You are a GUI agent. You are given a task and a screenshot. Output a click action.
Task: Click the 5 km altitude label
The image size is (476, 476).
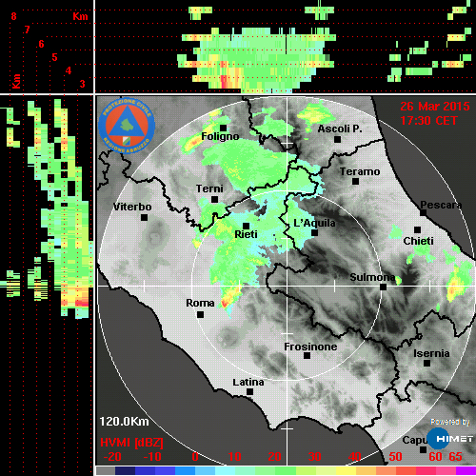click(x=54, y=57)
